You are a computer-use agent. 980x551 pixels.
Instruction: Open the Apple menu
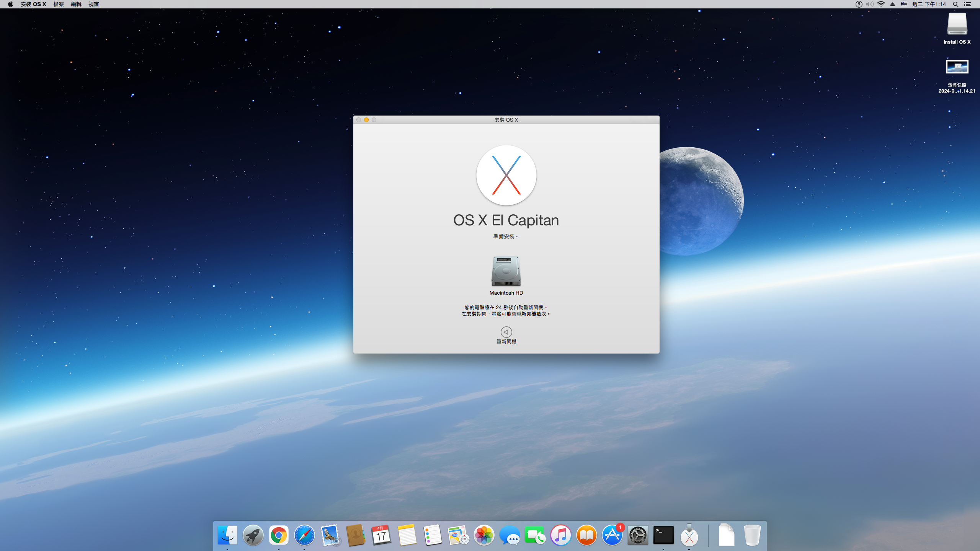pyautogui.click(x=10, y=4)
